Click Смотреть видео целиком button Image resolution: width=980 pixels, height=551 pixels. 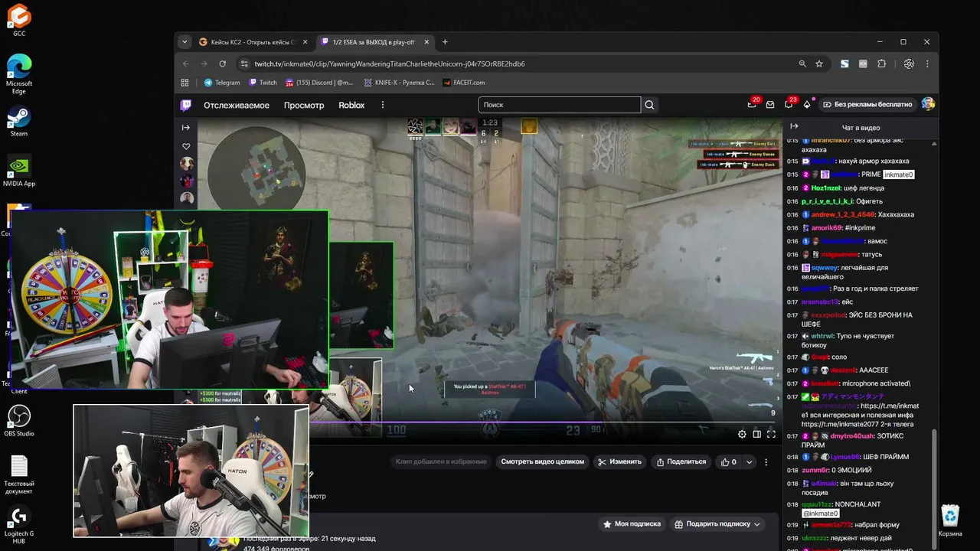(543, 461)
